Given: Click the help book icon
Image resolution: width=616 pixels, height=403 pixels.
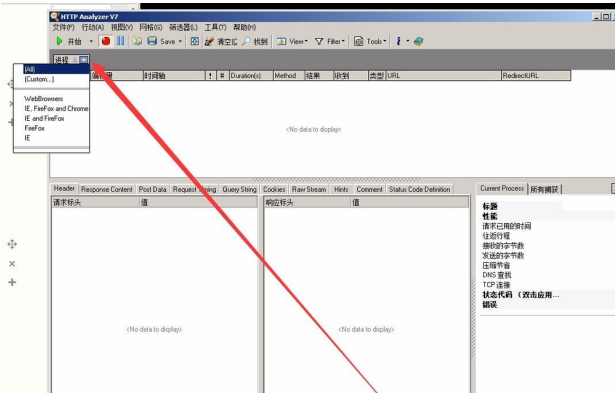Looking at the screenshot, I should [x=418, y=41].
